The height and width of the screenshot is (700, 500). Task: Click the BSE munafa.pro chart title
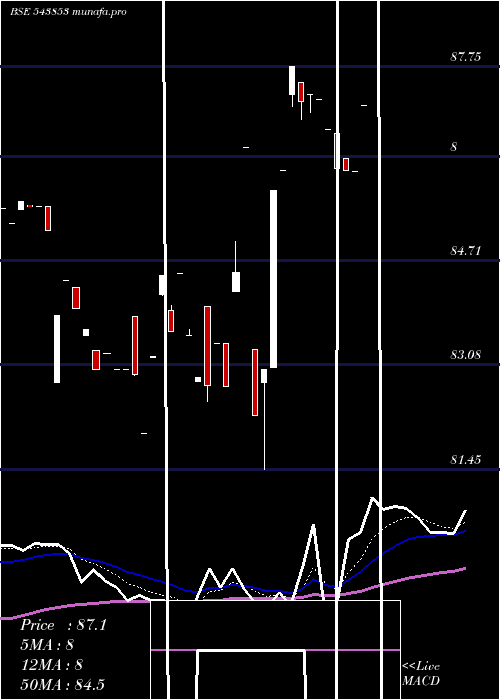click(x=68, y=12)
